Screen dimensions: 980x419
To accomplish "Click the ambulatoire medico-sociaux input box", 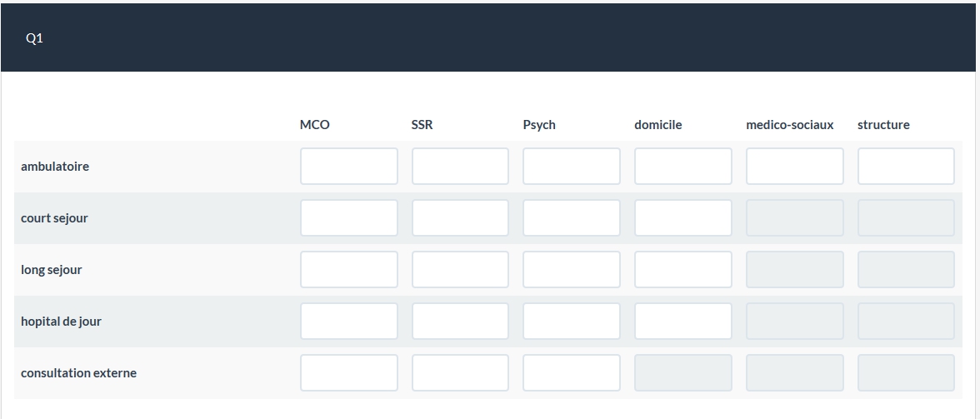I will (x=794, y=167).
